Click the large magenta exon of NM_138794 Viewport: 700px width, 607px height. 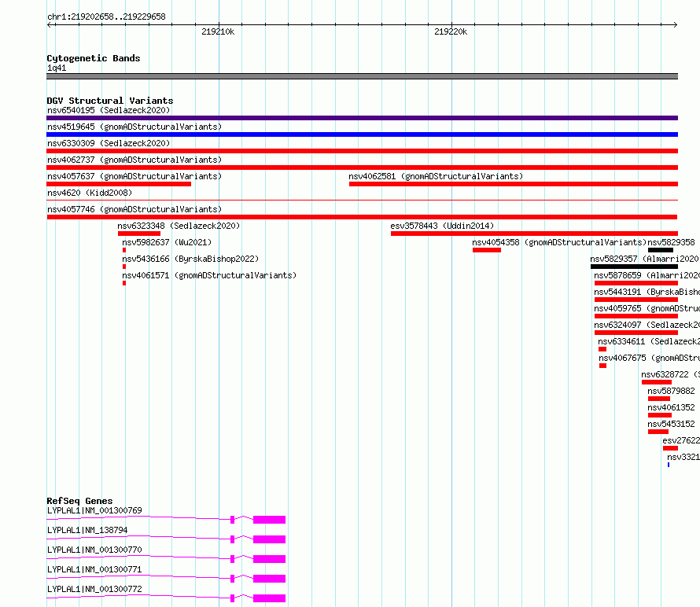coord(269,539)
